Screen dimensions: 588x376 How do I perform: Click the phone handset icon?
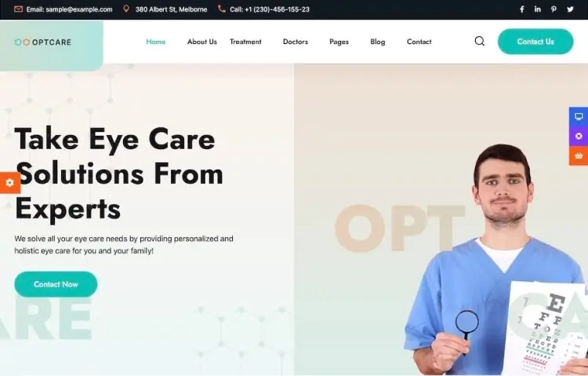coord(222,9)
